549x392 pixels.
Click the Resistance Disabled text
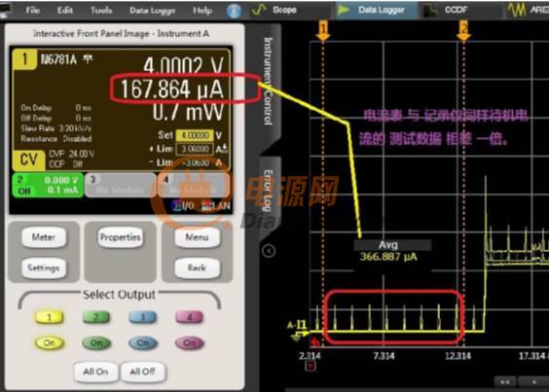(x=56, y=139)
